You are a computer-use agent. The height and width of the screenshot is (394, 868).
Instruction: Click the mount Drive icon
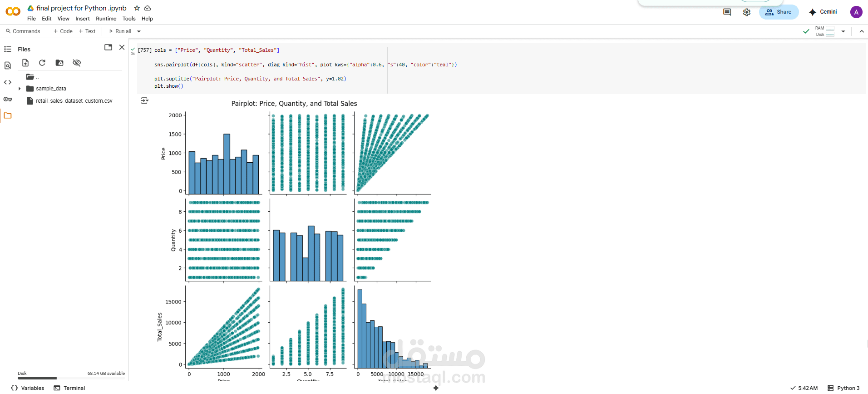tap(59, 63)
